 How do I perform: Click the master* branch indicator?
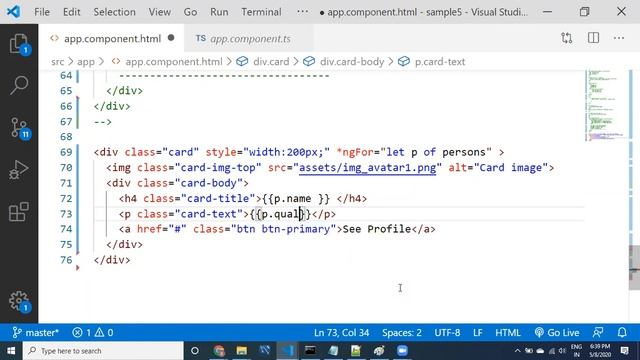[36, 333]
